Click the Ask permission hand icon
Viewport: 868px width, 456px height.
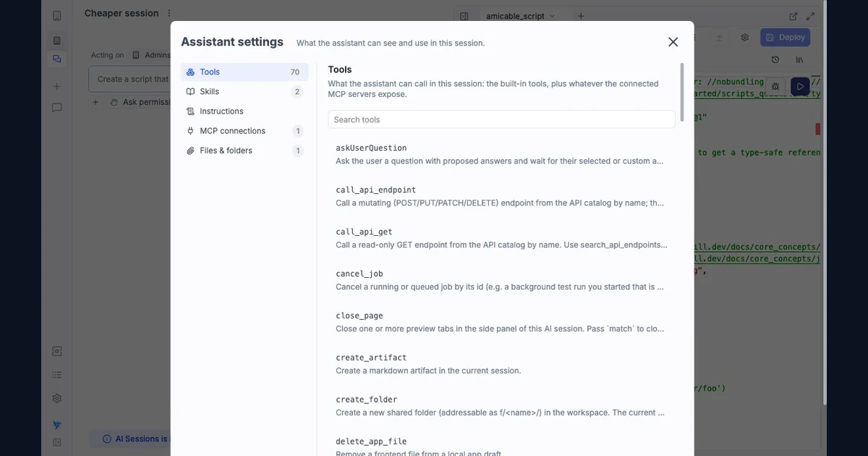tap(114, 102)
